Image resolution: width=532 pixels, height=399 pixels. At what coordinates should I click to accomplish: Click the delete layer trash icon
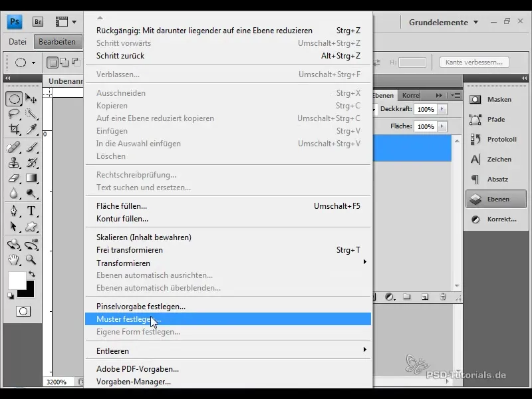(443, 297)
